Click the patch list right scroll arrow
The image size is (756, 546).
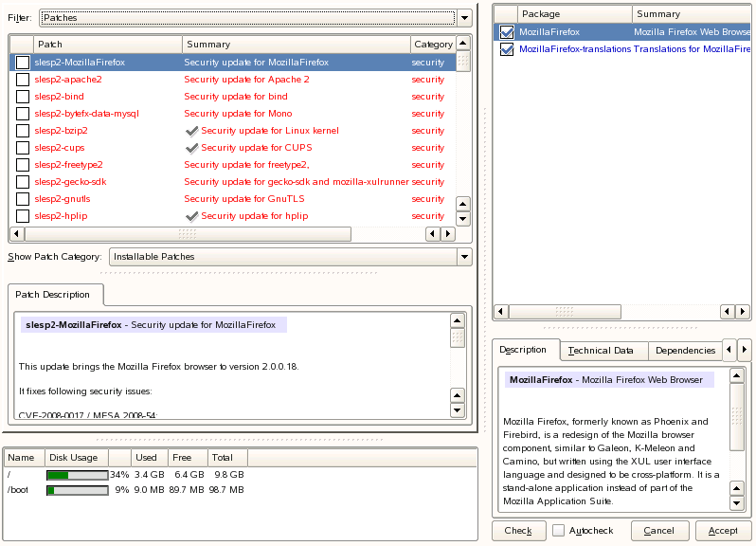click(x=448, y=234)
